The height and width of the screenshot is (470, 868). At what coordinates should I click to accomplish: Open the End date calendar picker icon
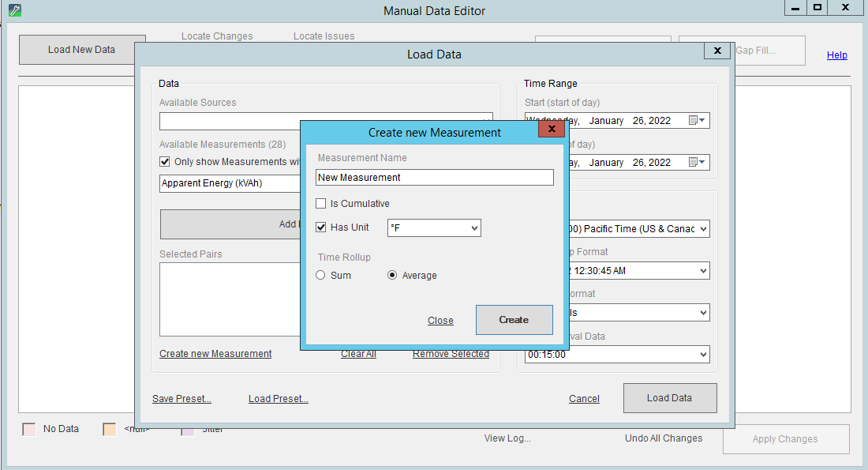pos(697,163)
